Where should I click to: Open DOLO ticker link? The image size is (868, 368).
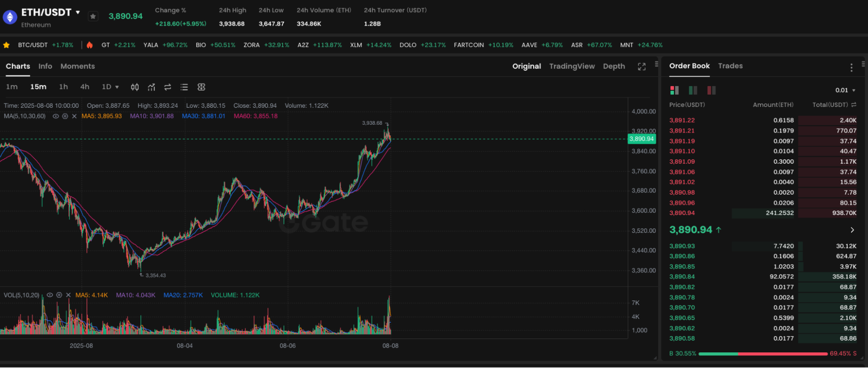[x=422, y=45]
